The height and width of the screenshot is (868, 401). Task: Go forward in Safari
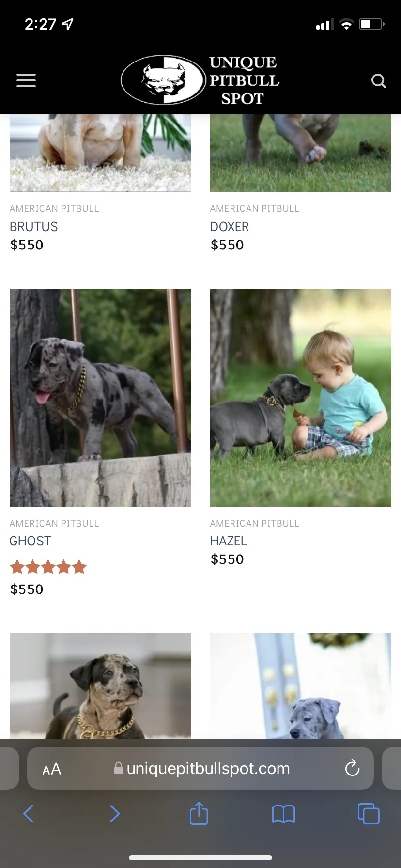click(114, 814)
